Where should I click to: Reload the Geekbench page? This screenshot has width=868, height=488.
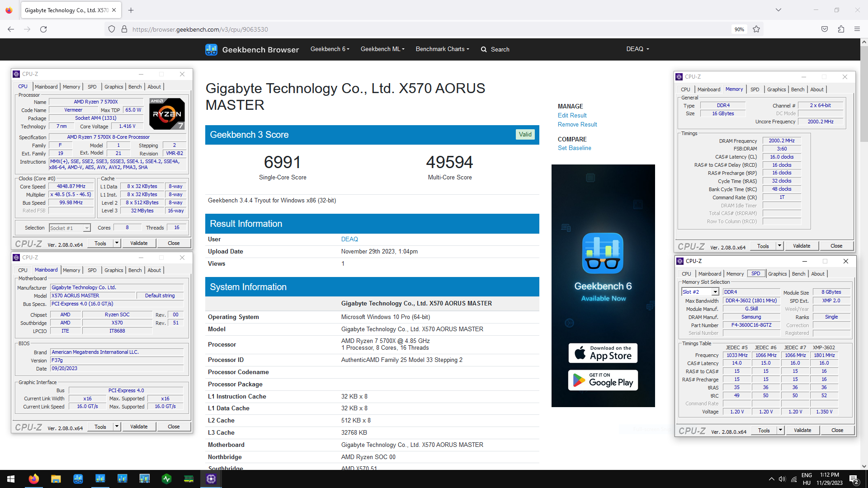43,29
